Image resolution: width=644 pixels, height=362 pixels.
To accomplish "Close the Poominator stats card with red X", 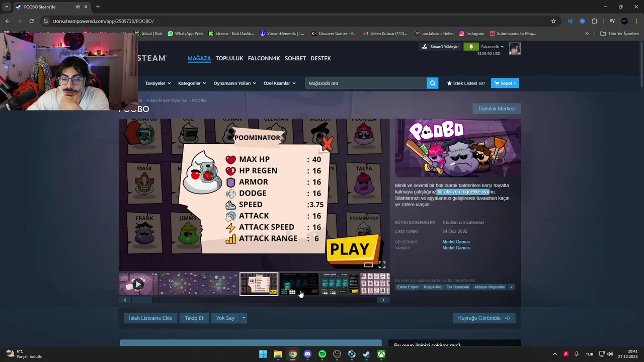I will (x=327, y=144).
